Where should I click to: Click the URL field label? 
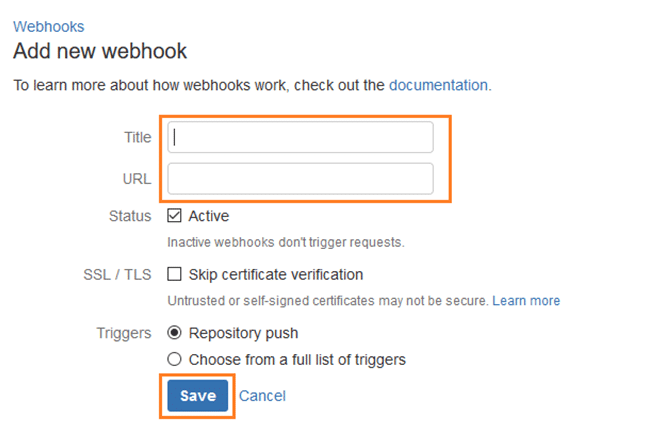click(x=137, y=179)
